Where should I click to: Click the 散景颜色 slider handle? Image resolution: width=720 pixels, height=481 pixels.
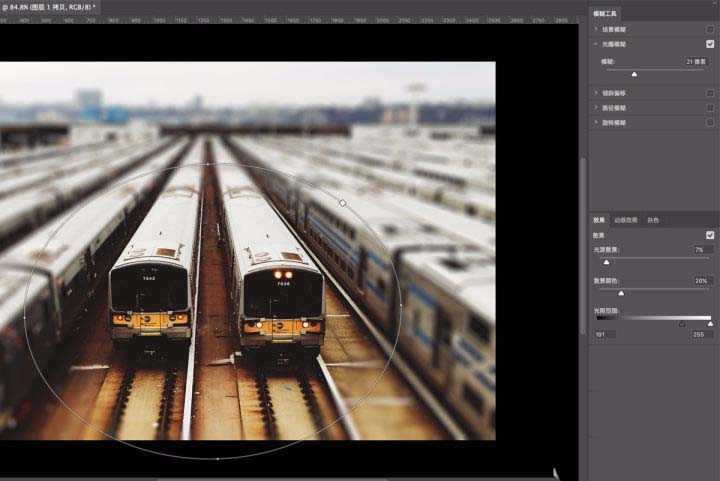coord(621,294)
